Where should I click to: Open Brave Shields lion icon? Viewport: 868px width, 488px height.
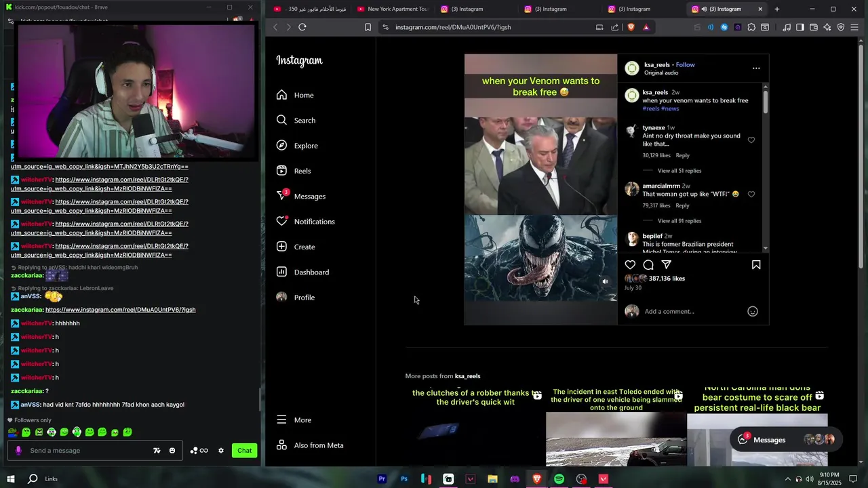point(631,27)
